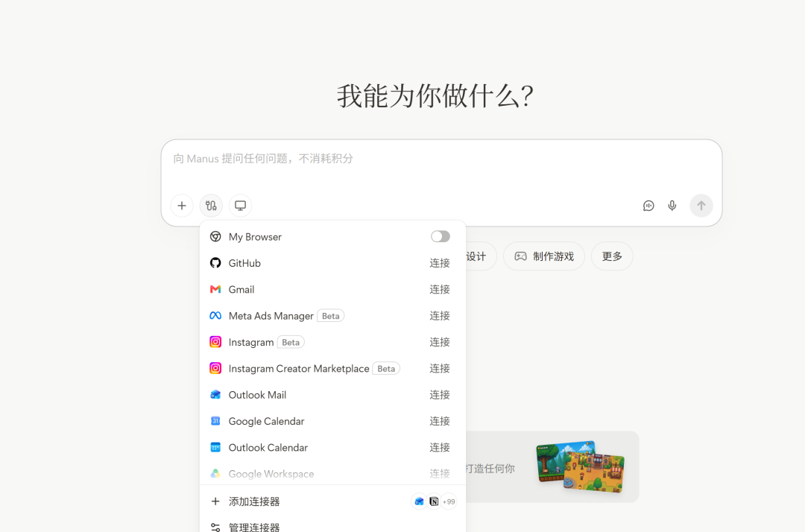
Task: Select GitHub connector entry label
Action: (x=244, y=263)
